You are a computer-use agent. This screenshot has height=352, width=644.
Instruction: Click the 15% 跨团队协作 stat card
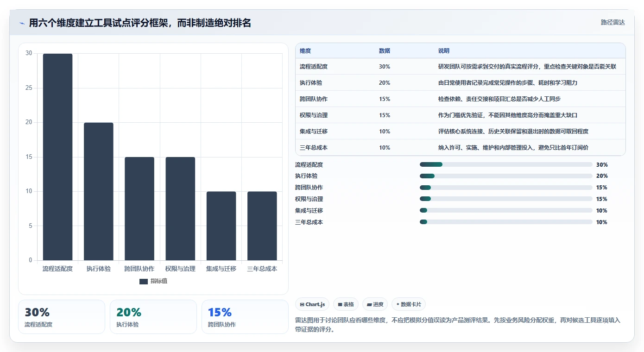click(245, 317)
